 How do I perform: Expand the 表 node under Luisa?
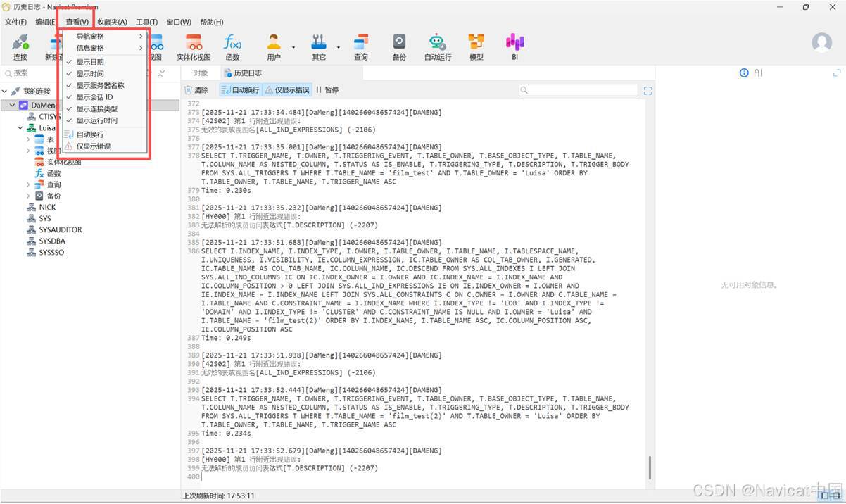(28, 139)
